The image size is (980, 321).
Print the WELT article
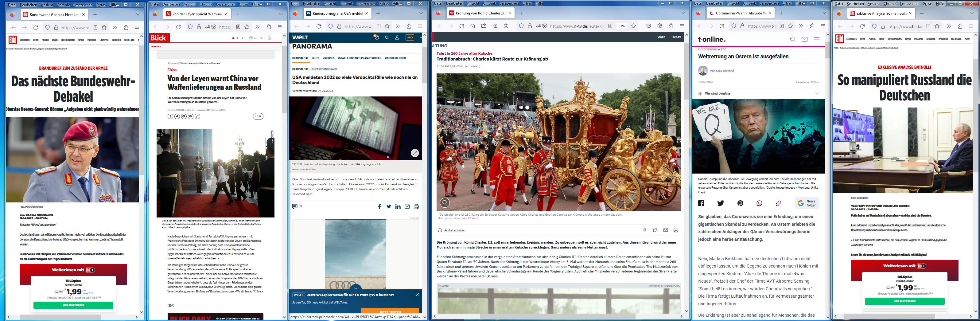click(x=416, y=206)
